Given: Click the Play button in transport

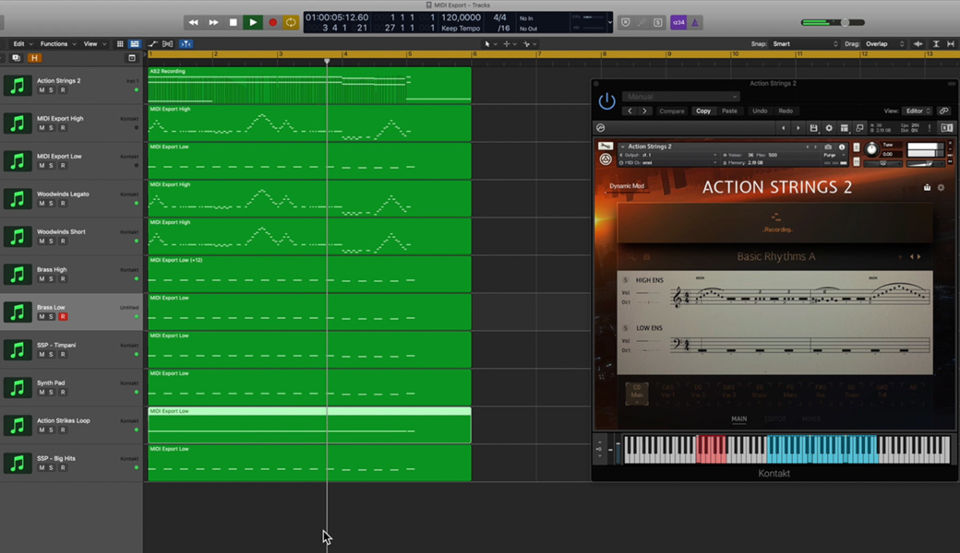Looking at the screenshot, I should (x=252, y=22).
